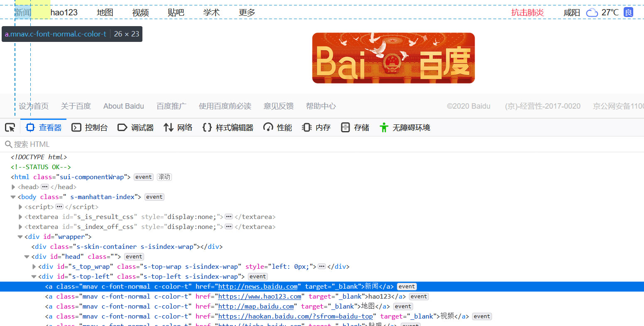Screen dimensions: 644x326
Task: Open the haokan.baidu.com href link
Action: (x=296, y=316)
